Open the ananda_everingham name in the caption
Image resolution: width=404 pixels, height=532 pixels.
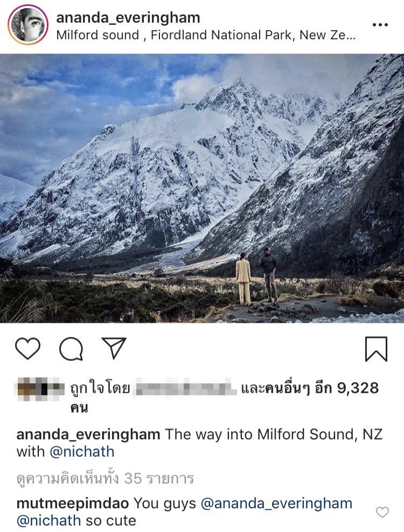point(88,434)
